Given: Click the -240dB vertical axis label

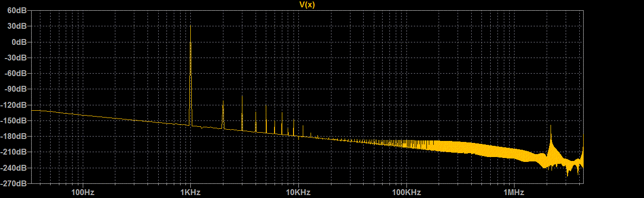Looking at the screenshot, I should 15,168.
